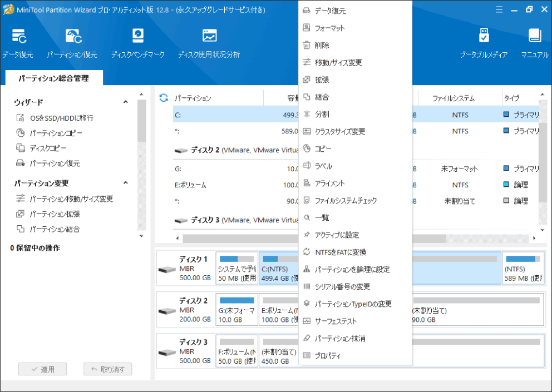This screenshot has height=392, width=552.
Task: Click the ディスク 3 drive icon in disk map
Action: point(167,353)
